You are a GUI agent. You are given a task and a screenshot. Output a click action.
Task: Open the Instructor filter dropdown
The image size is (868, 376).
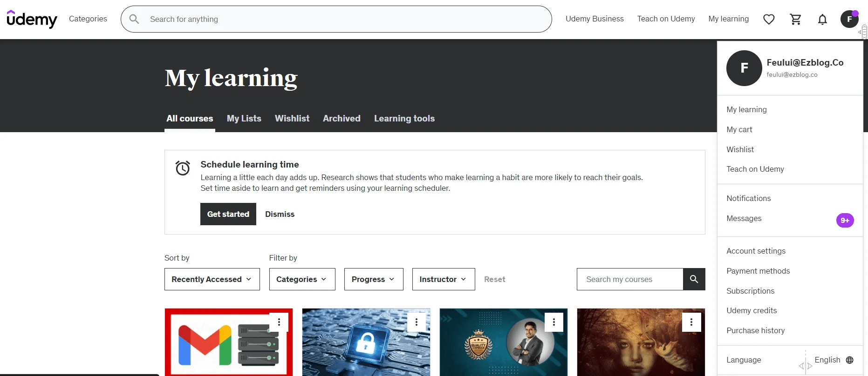(x=444, y=279)
